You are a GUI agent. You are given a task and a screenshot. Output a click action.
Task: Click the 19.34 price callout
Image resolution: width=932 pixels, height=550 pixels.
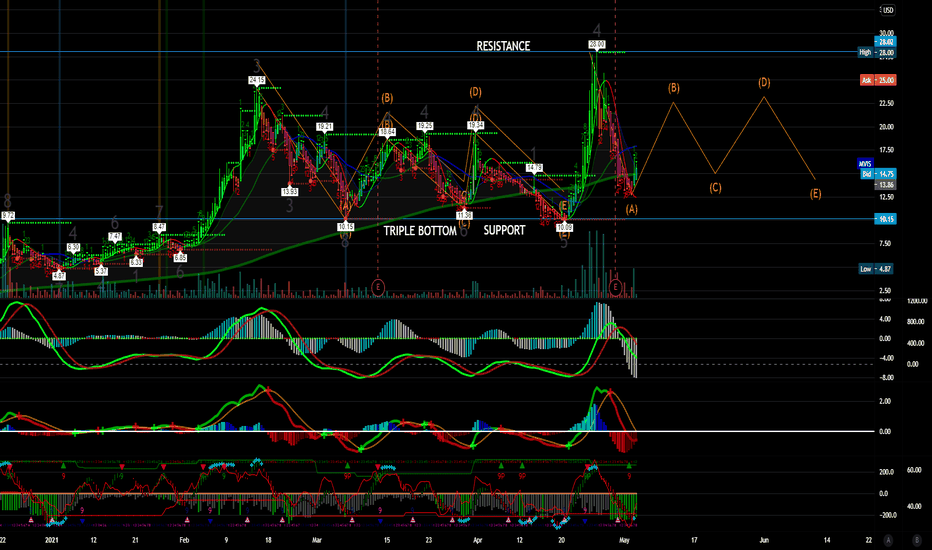[x=476, y=125]
